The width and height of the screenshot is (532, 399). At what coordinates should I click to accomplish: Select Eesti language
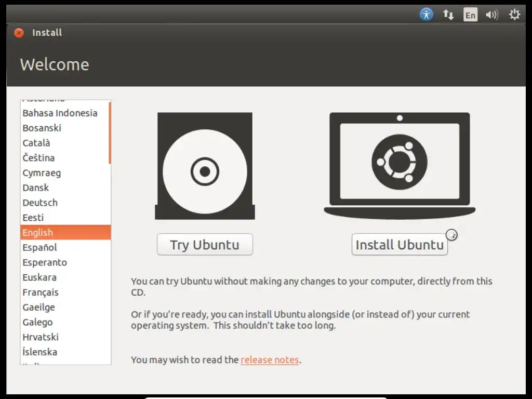[x=65, y=218]
